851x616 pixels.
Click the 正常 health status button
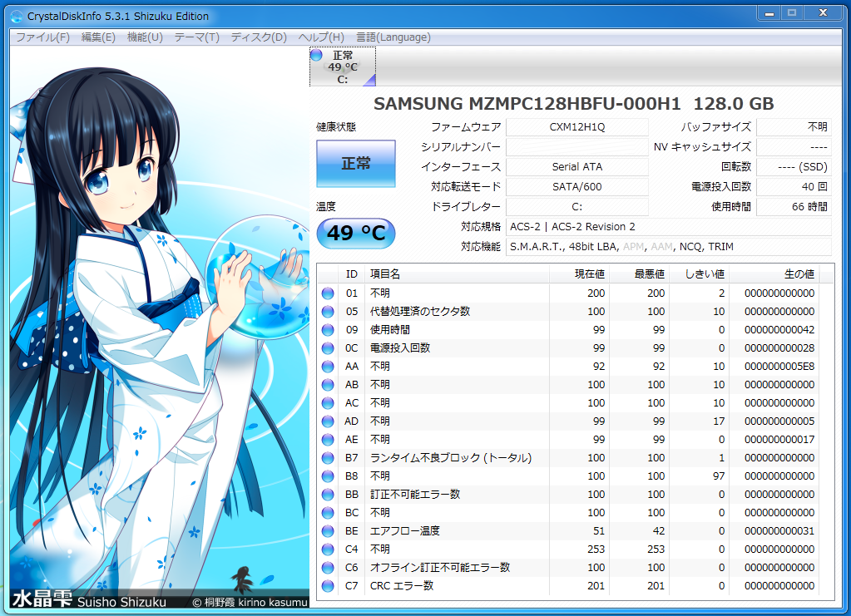point(356,164)
